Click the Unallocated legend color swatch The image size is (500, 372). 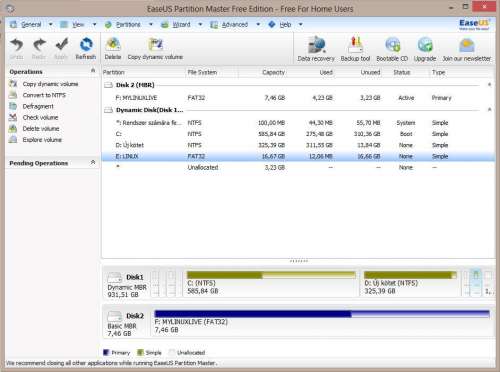[172, 352]
